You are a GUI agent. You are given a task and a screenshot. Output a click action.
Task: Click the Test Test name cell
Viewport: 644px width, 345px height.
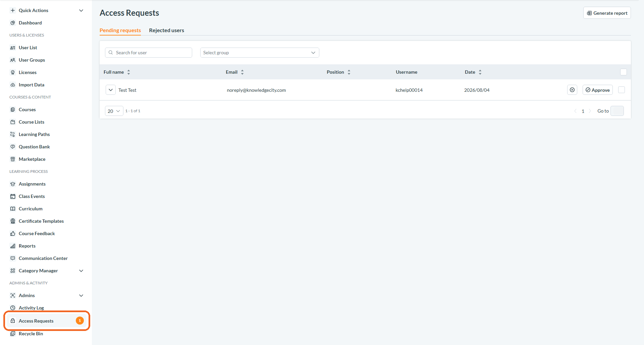[127, 90]
